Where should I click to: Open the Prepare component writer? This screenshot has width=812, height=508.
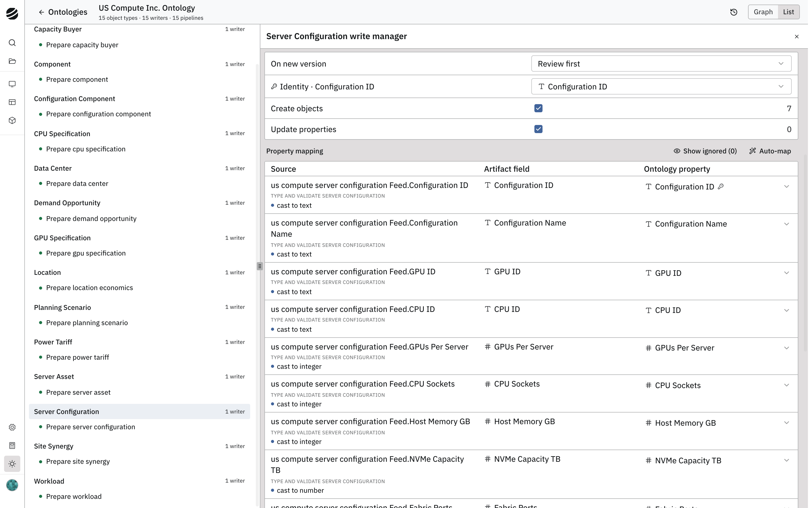coord(77,80)
